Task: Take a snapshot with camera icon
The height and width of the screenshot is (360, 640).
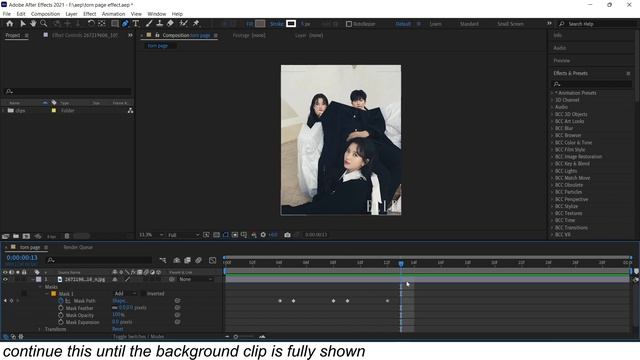Action: (287, 235)
